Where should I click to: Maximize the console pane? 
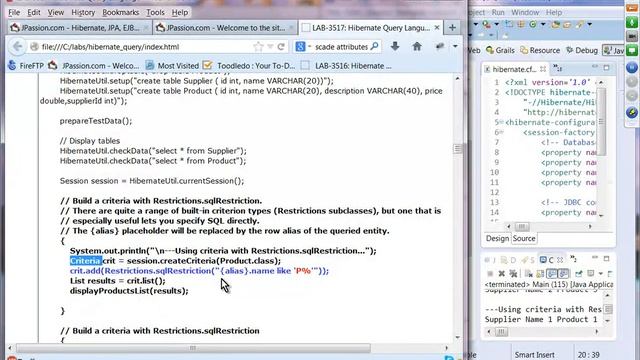607,259
